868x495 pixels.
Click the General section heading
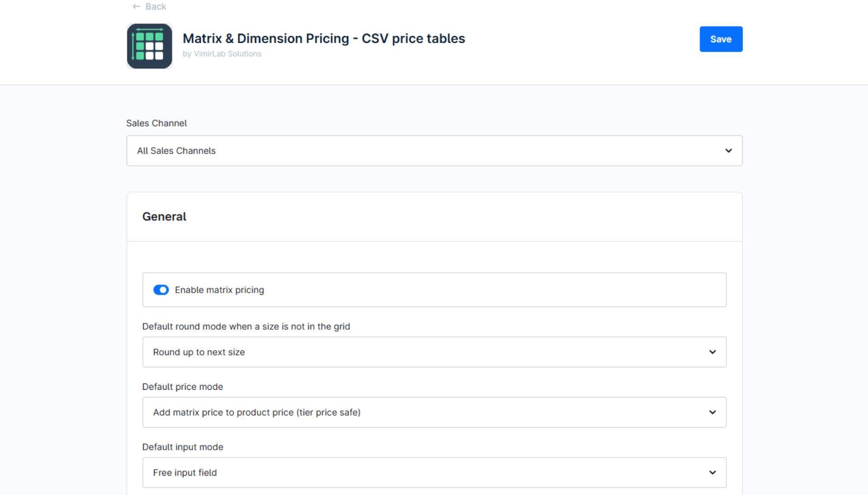(x=164, y=217)
